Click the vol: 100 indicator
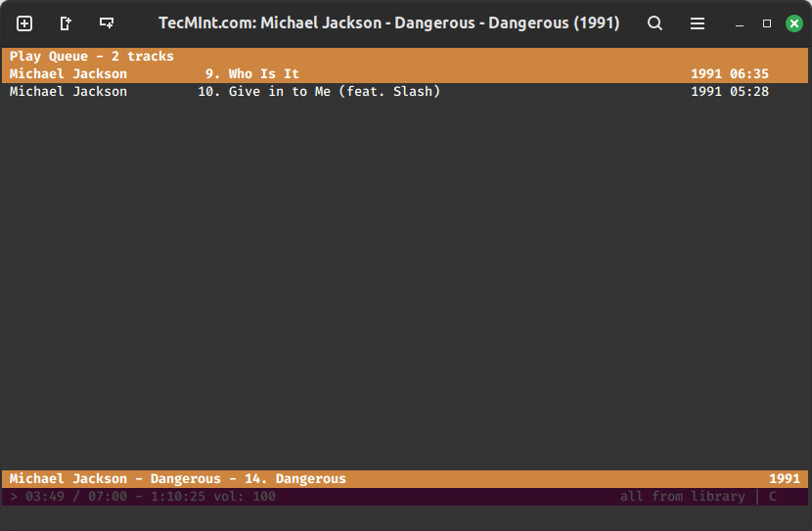812x531 pixels. (x=245, y=497)
